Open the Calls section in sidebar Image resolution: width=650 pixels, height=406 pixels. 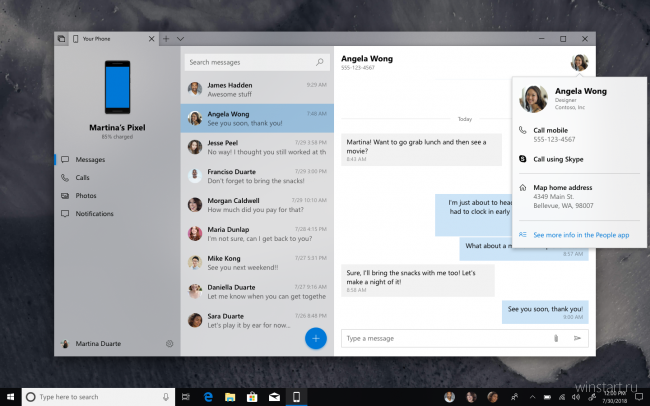(x=117, y=177)
